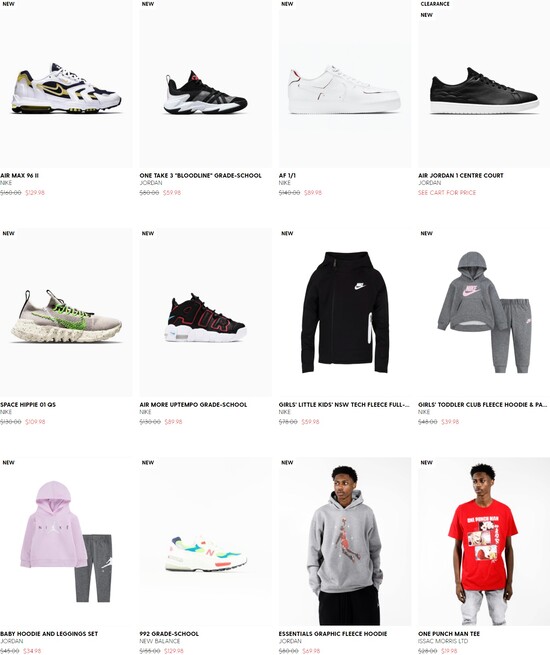Viewport: 550px width, 655px height.
Task: View the Air More Uptempo sneaker image
Action: point(205,312)
